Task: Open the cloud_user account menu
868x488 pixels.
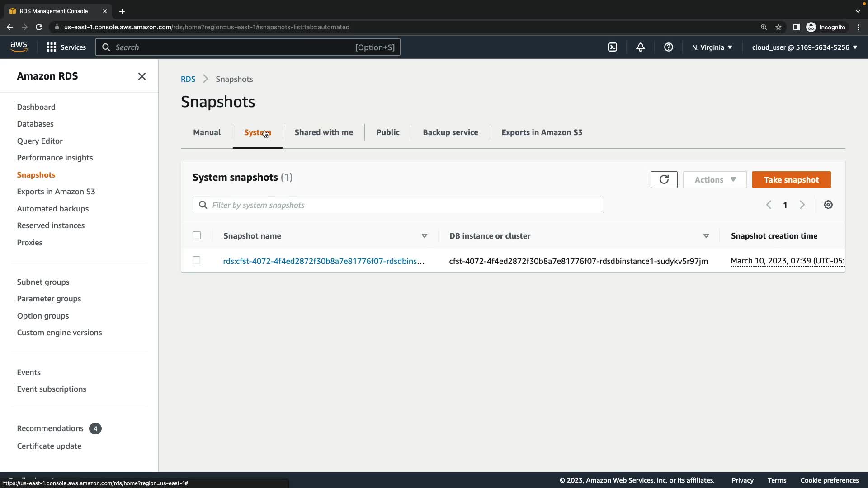Action: pos(804,47)
